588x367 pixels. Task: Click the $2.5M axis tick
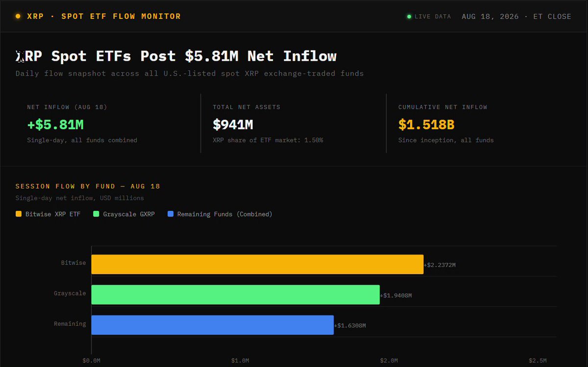point(538,361)
